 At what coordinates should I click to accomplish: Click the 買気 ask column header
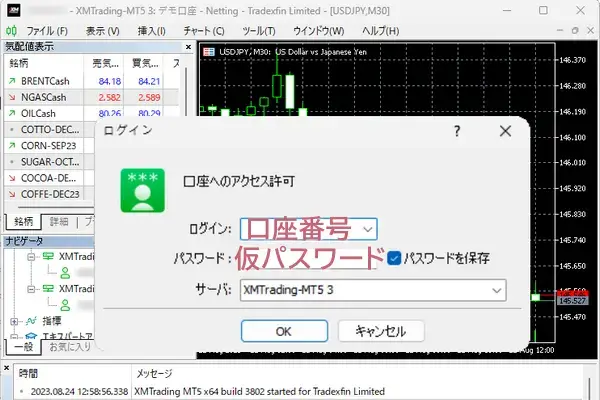(143, 63)
